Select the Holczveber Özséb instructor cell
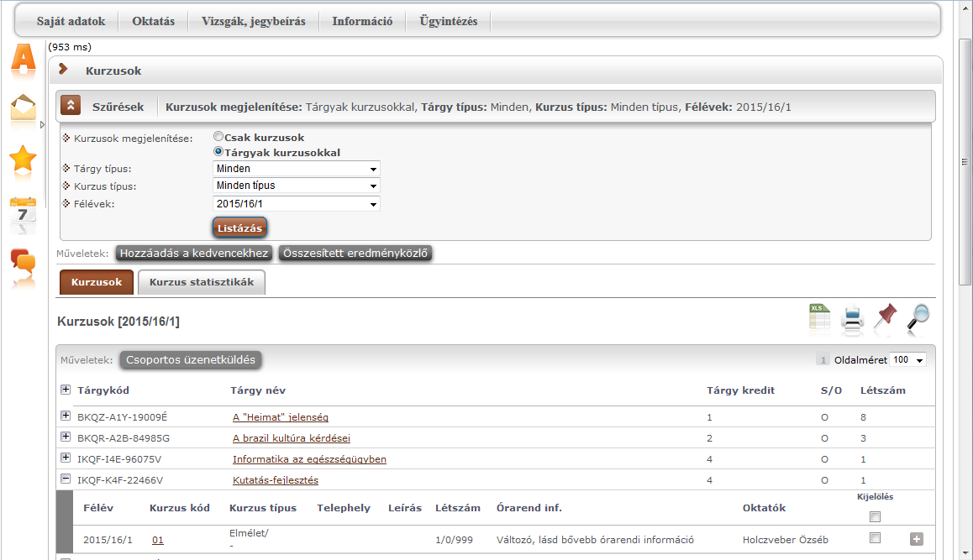Image resolution: width=973 pixels, height=560 pixels. (785, 540)
